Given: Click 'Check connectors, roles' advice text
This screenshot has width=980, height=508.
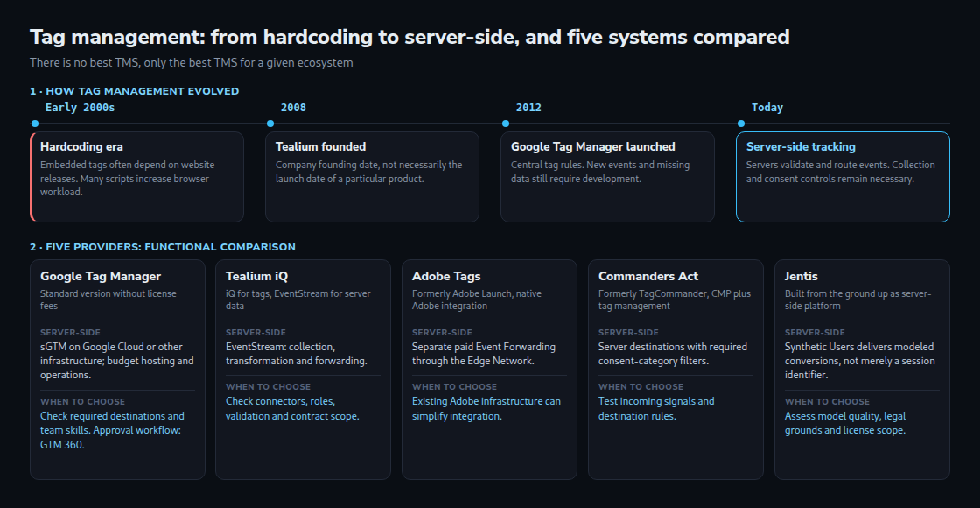Looking at the screenshot, I should click(x=292, y=408).
